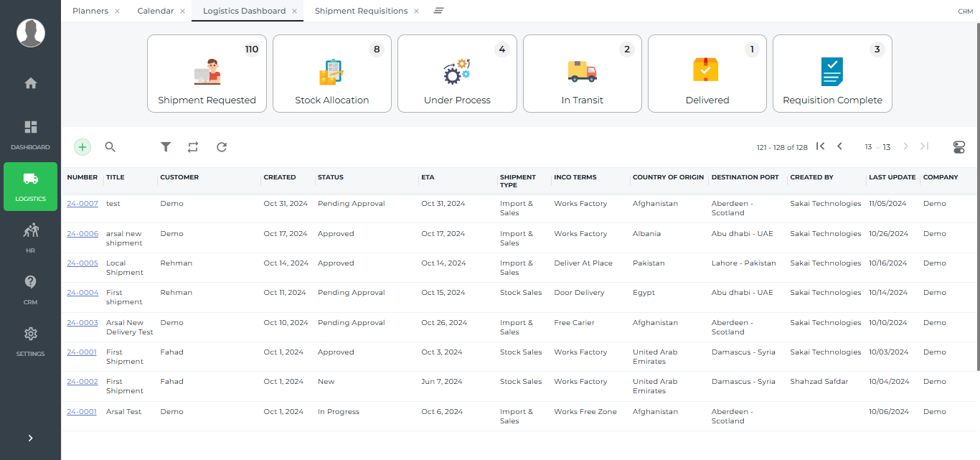Select the Logistics sidebar module
Viewport: 980px width, 460px height.
pyautogui.click(x=30, y=187)
